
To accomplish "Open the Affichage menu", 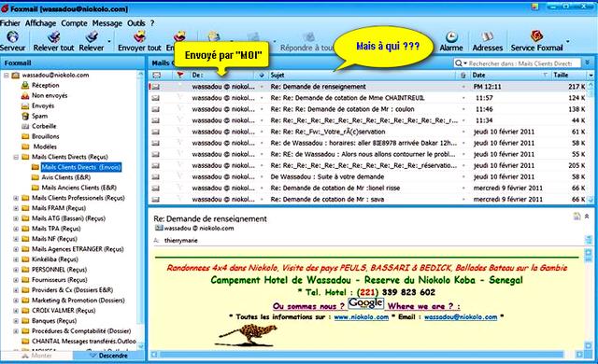I will click(40, 23).
